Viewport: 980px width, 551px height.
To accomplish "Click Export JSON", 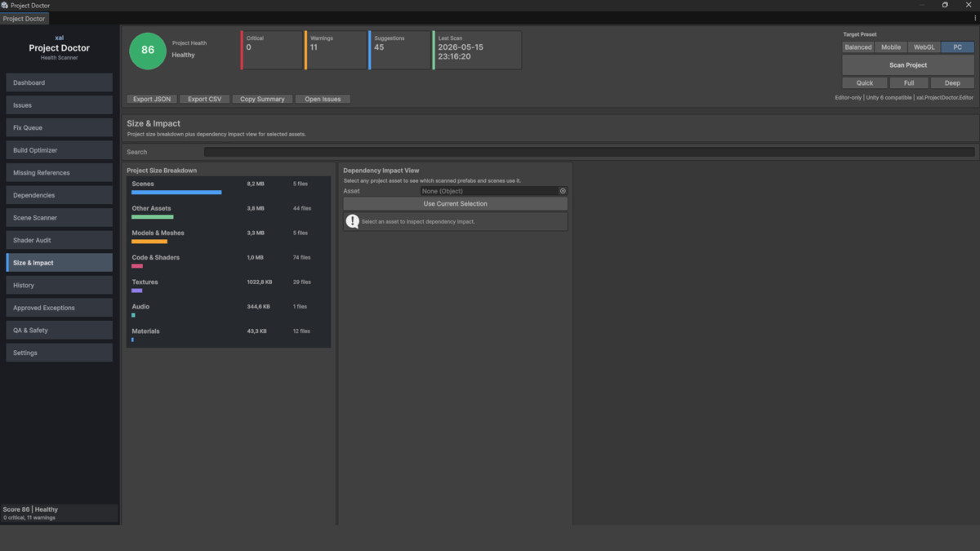I will 152,99.
